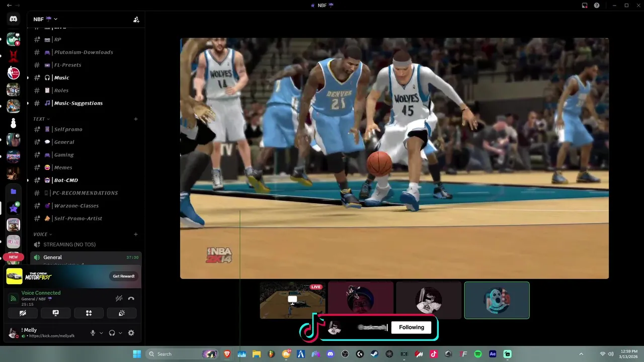The width and height of the screenshot is (644, 362).
Task: Open headphone output options arrow
Action: (x=120, y=333)
